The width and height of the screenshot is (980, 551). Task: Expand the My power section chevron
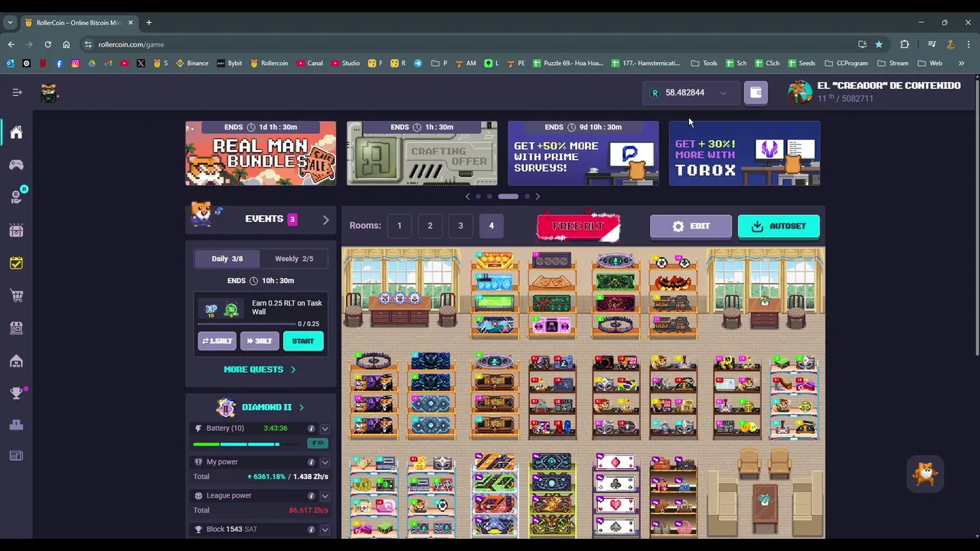(325, 462)
